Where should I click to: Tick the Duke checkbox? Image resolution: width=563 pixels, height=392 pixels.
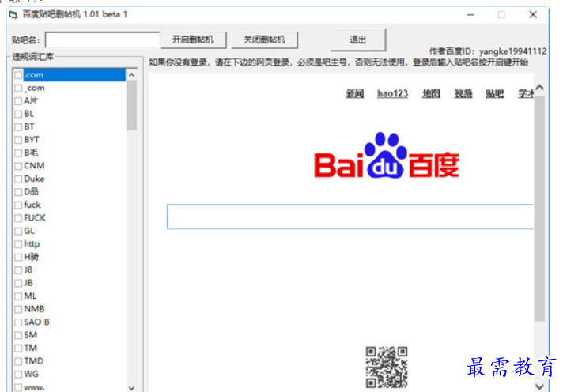coord(18,179)
